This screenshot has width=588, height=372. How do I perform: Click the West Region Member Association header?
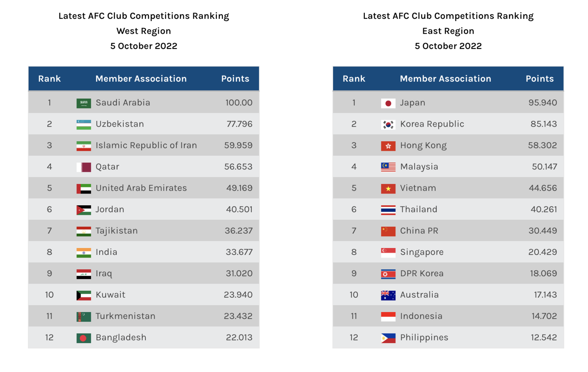141,79
